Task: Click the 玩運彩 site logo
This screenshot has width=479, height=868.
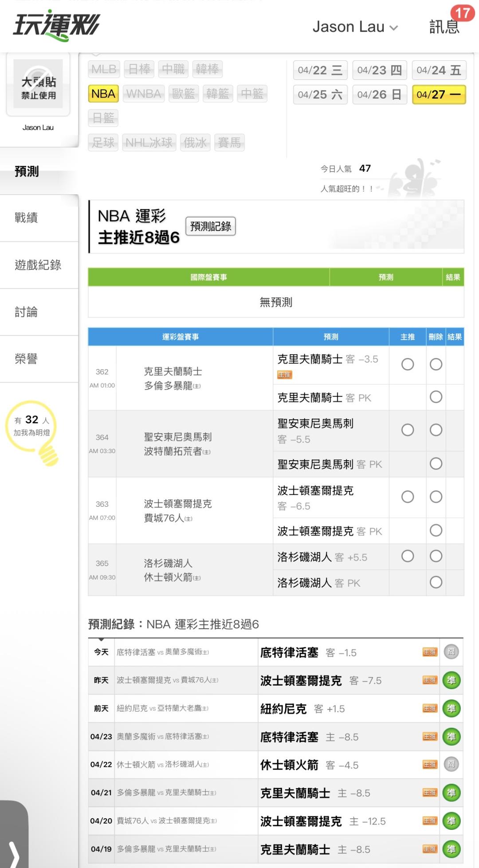Action: click(56, 26)
